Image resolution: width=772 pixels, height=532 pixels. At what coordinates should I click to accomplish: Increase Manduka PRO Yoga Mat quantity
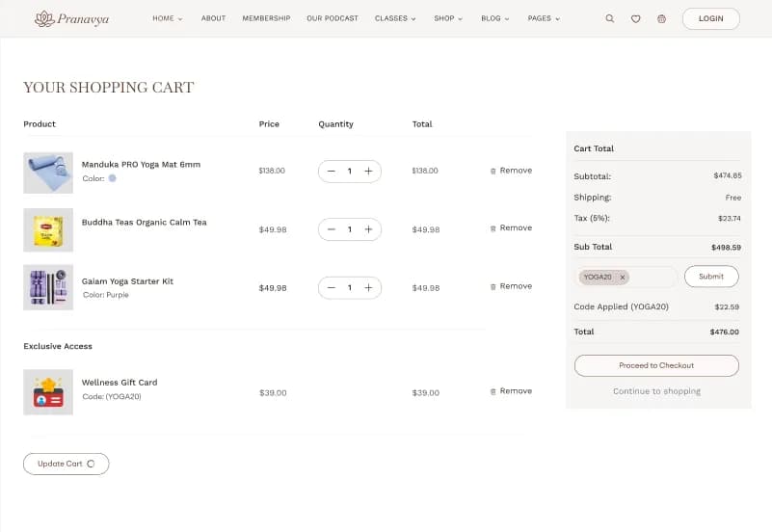point(368,171)
